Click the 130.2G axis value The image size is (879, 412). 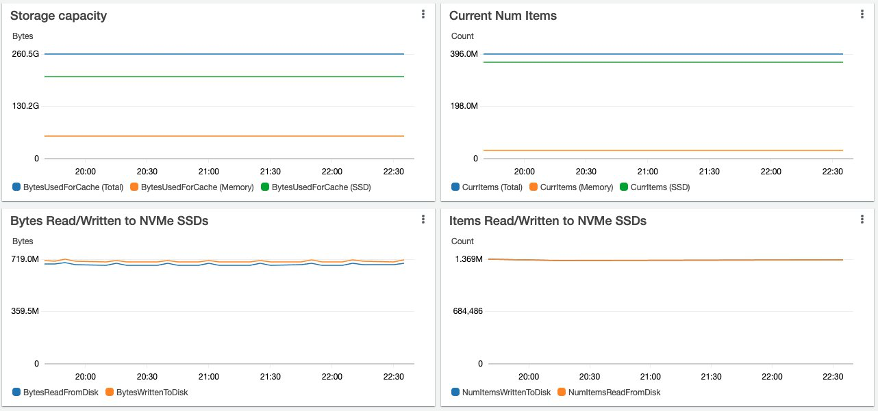pos(25,106)
